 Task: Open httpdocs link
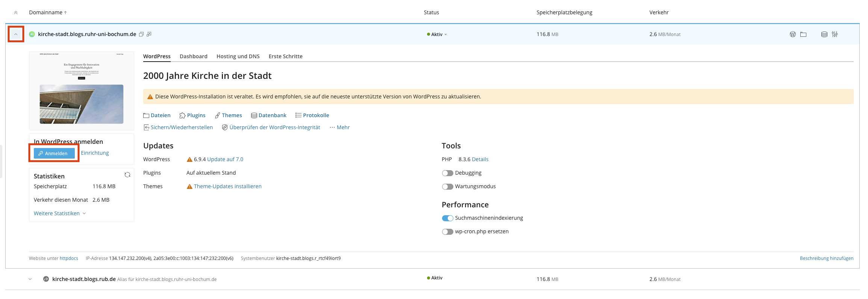[69, 258]
